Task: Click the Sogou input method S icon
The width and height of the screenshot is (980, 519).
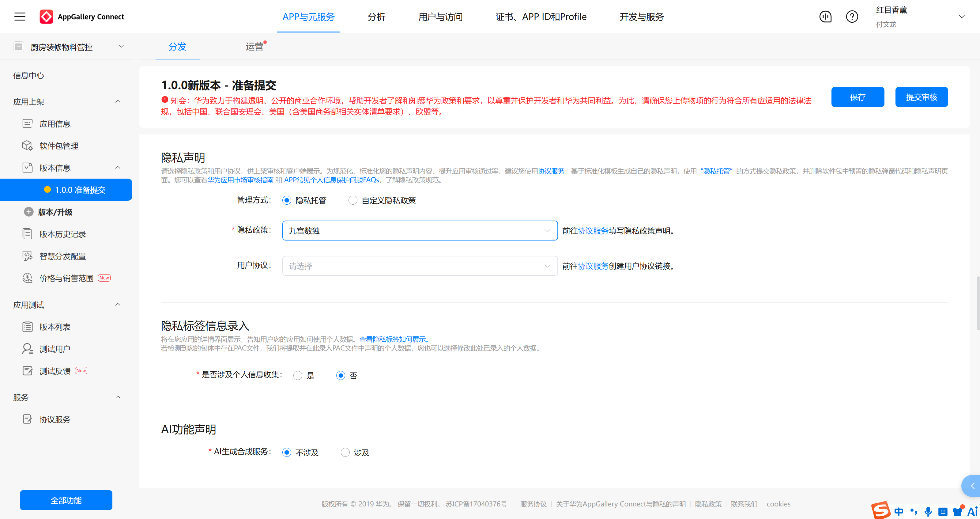Action: pos(881,510)
